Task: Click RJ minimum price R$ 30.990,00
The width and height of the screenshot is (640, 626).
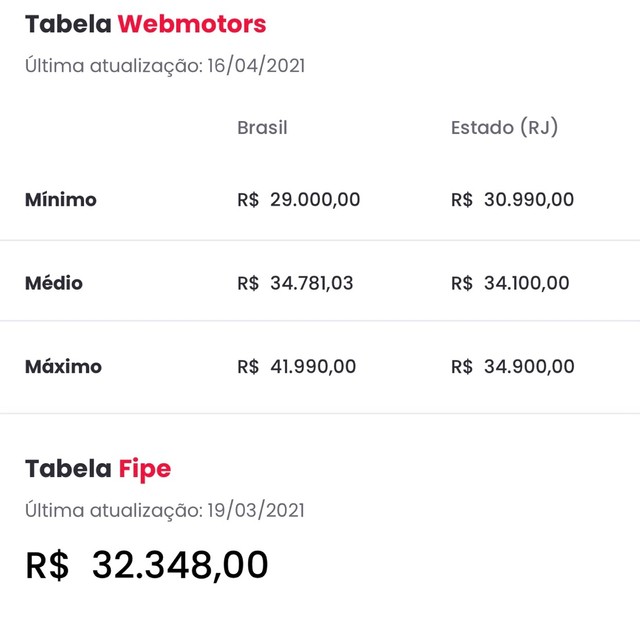Action: [x=512, y=200]
